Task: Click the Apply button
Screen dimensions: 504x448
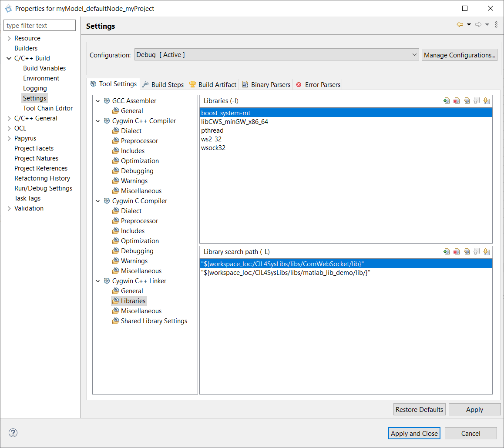Action: click(474, 409)
